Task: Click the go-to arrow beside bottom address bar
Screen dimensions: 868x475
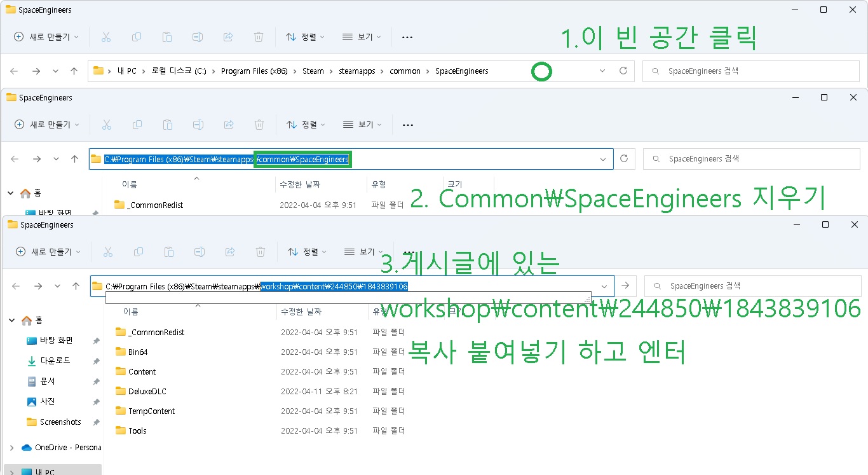Action: (625, 286)
